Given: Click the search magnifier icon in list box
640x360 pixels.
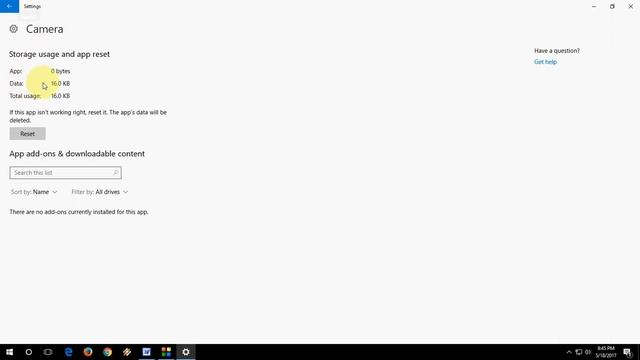Looking at the screenshot, I should tap(116, 173).
